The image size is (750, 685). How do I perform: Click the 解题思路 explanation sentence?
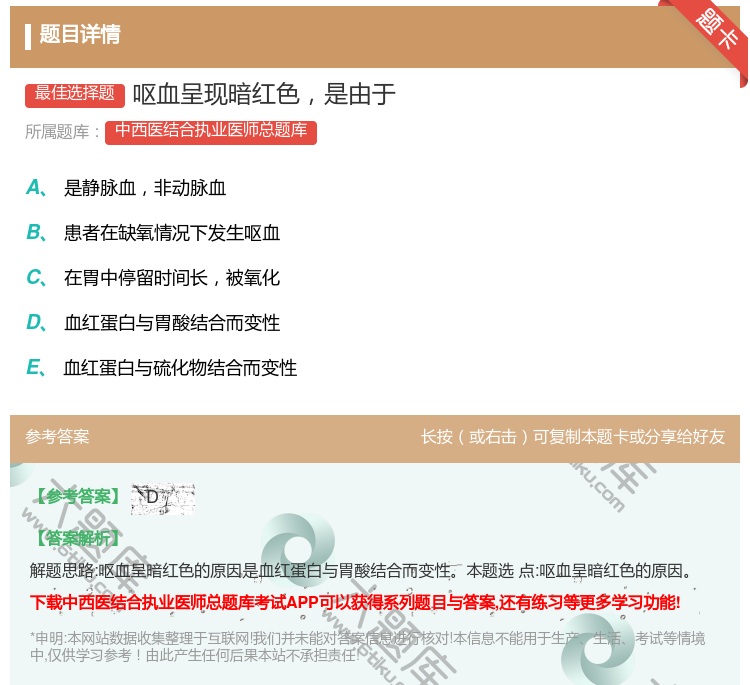click(362, 571)
